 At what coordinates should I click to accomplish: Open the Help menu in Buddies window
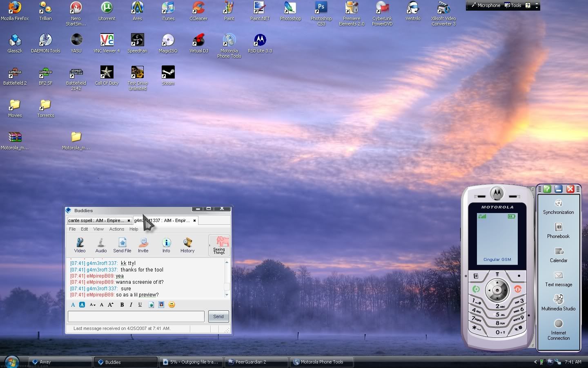point(134,229)
